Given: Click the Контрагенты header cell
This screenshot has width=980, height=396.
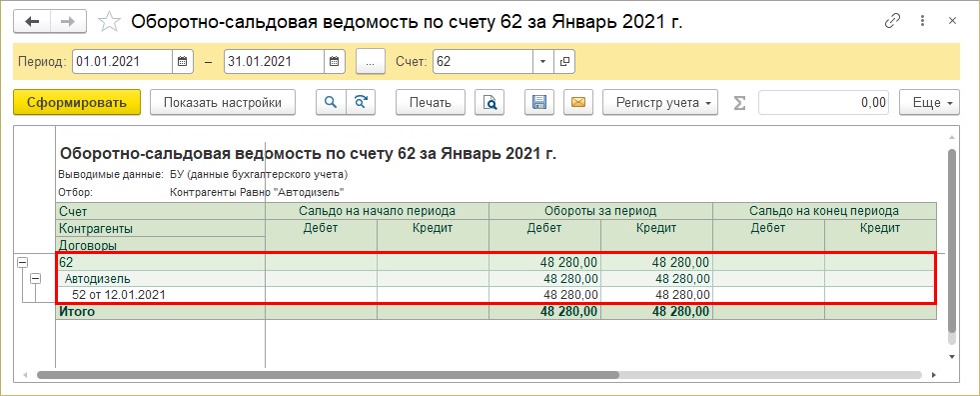Looking at the screenshot, I should click(161, 228).
